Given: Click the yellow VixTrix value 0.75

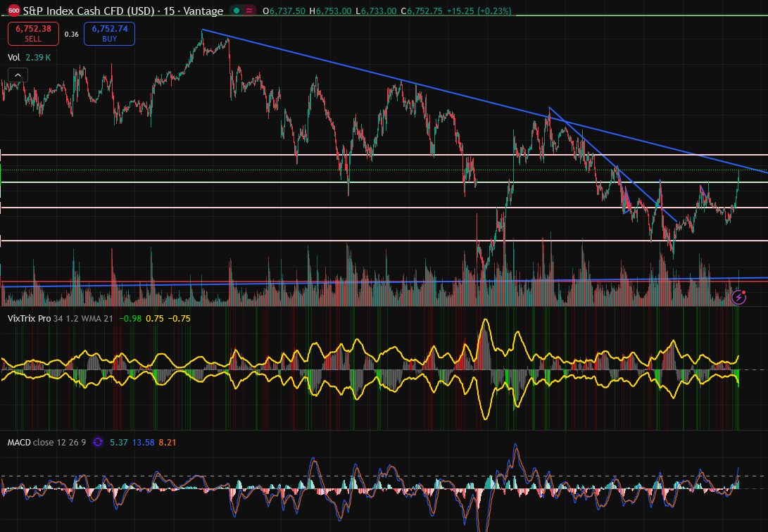Looking at the screenshot, I should coord(155,319).
